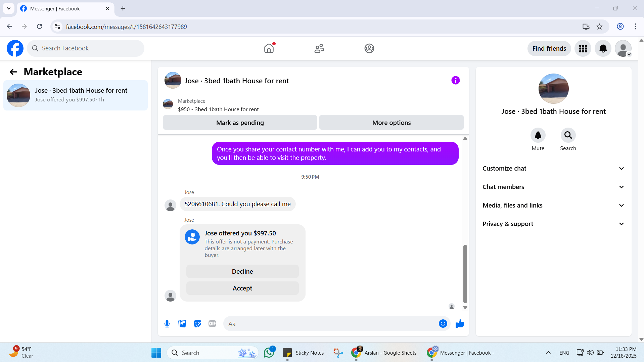This screenshot has width=644, height=362.
Task: Click browser back arrow
Action: pos(9,27)
